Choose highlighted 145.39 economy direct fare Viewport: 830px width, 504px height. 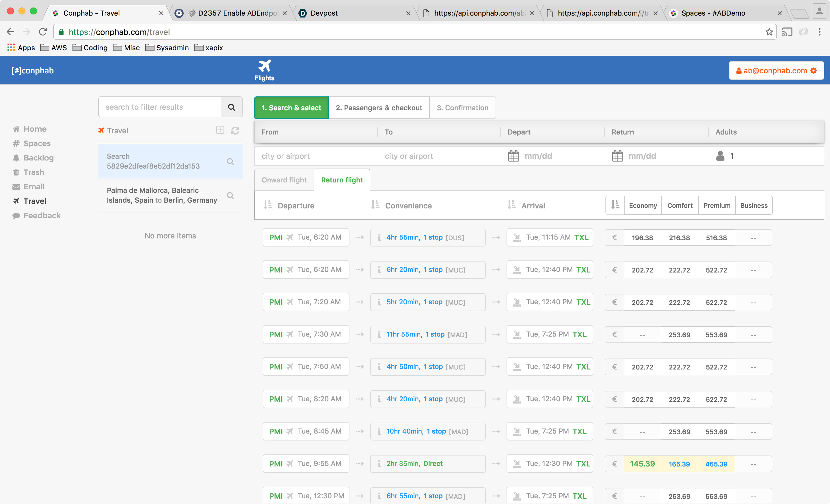coord(642,464)
